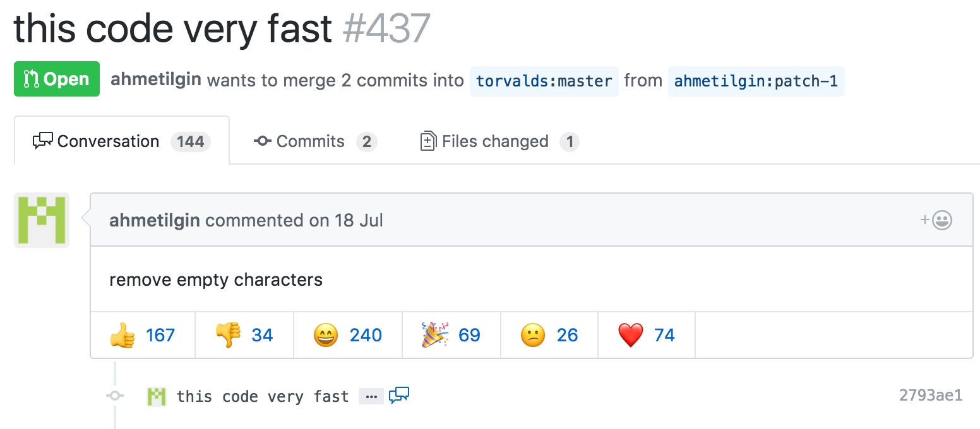Toggle the confused face reaction
This screenshot has width=980, height=429.
coord(549,335)
